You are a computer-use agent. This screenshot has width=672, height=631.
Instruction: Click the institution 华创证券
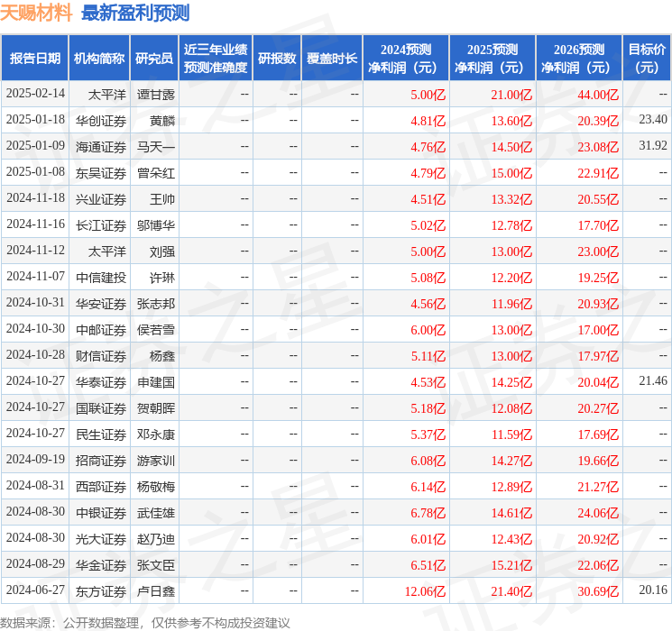[101, 121]
